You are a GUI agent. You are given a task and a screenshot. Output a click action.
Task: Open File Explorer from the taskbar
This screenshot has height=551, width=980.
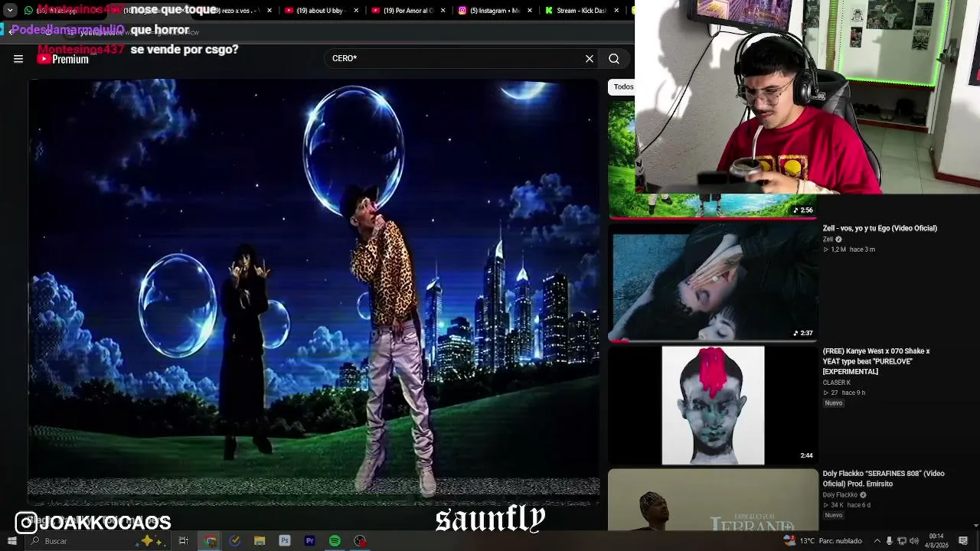[x=260, y=541]
